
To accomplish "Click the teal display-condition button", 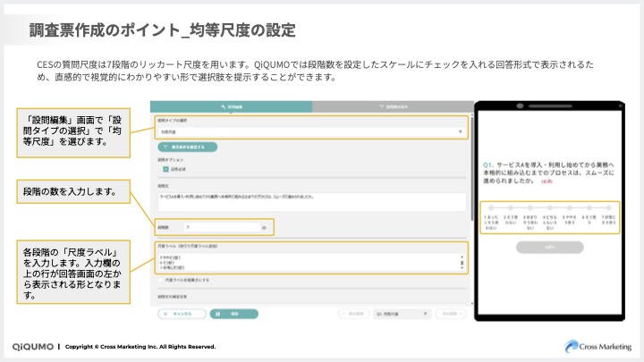I will [x=187, y=147].
